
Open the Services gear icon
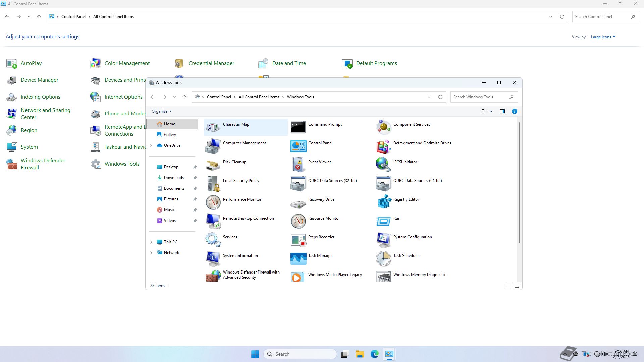pyautogui.click(x=213, y=240)
